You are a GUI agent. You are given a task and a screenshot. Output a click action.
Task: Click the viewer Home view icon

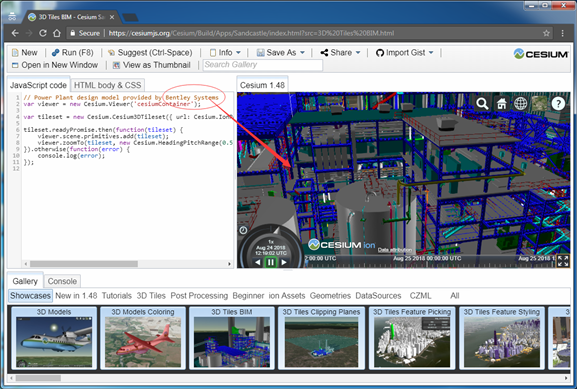coord(502,104)
